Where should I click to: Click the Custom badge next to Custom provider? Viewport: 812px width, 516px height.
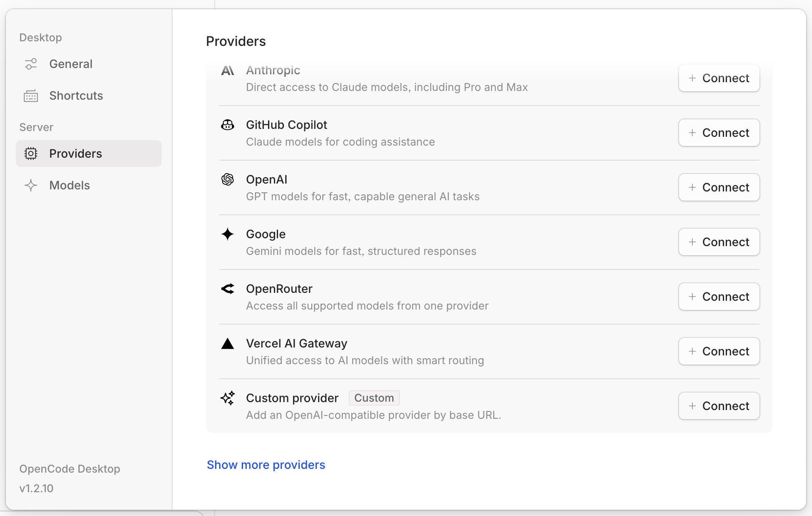[x=373, y=398]
